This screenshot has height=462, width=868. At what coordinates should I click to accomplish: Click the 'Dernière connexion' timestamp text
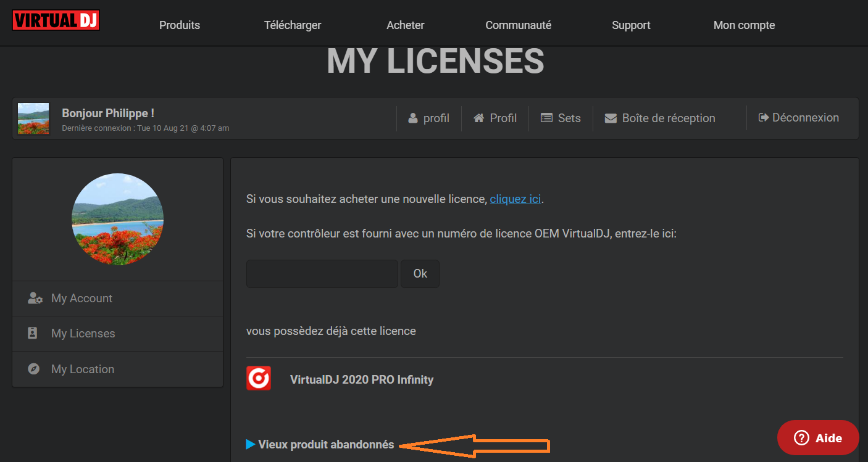tap(146, 128)
